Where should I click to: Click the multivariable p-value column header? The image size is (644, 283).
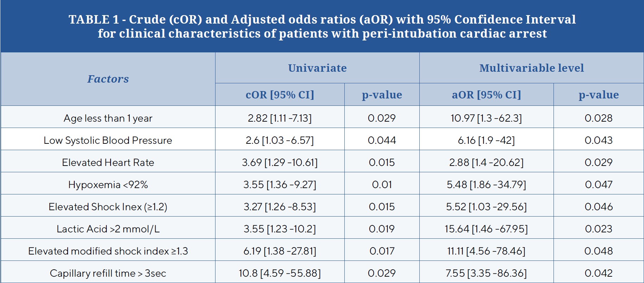point(599,95)
